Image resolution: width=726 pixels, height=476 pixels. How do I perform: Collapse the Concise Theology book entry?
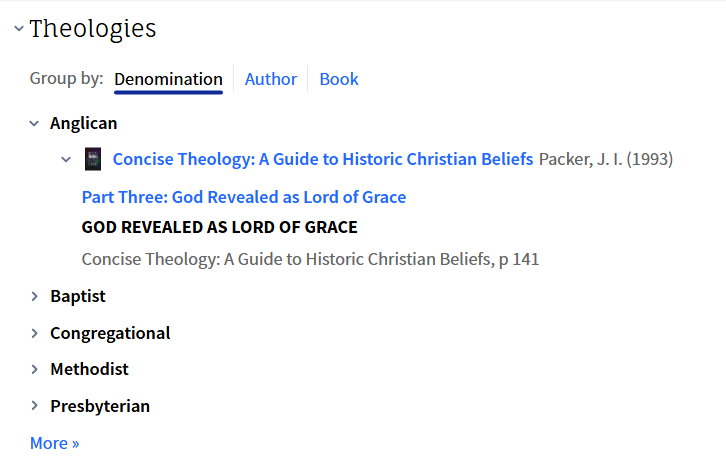[x=66, y=159]
